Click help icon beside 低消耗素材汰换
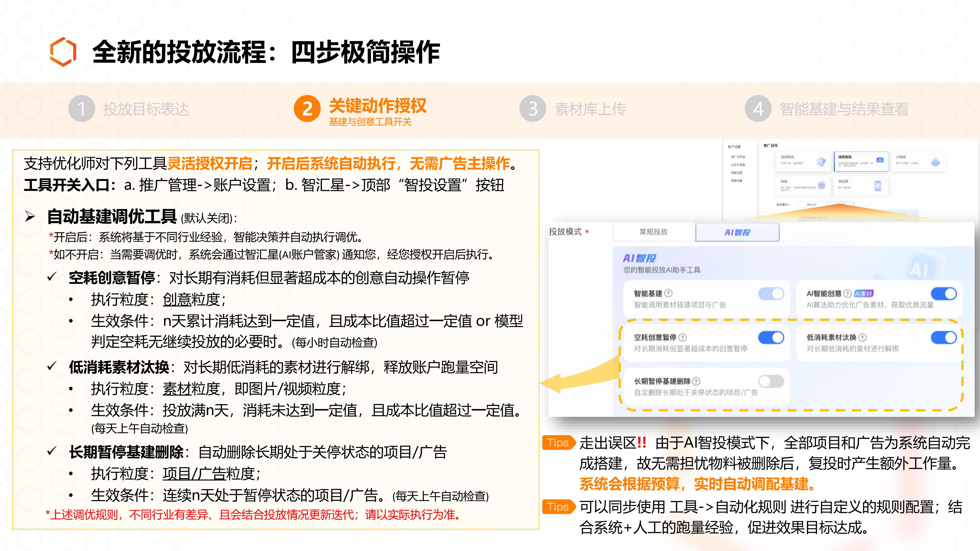 pos(862,337)
